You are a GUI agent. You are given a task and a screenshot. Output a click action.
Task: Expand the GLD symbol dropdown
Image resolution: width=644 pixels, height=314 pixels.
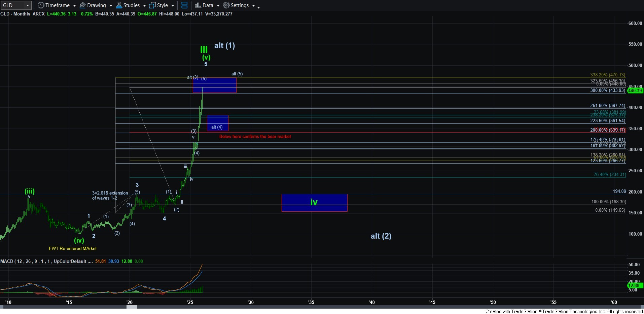28,5
